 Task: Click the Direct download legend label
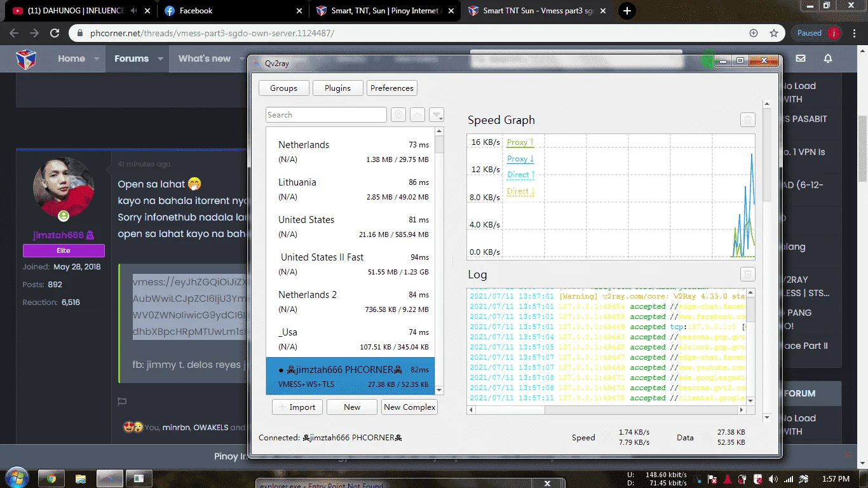click(x=520, y=191)
